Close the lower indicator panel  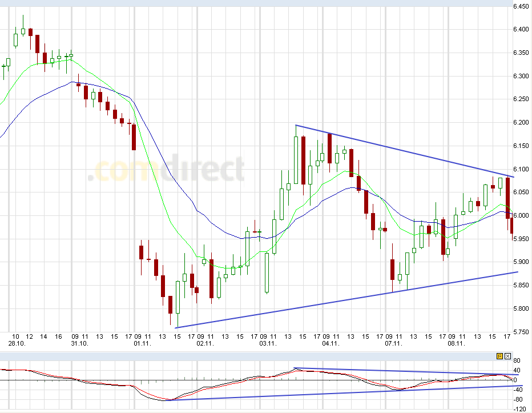(507, 355)
